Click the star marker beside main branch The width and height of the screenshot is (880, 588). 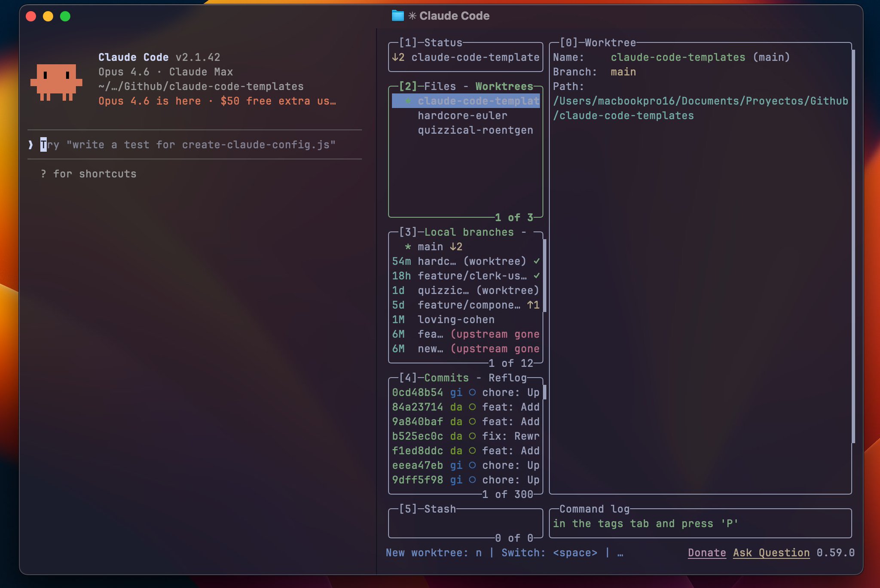[408, 247]
